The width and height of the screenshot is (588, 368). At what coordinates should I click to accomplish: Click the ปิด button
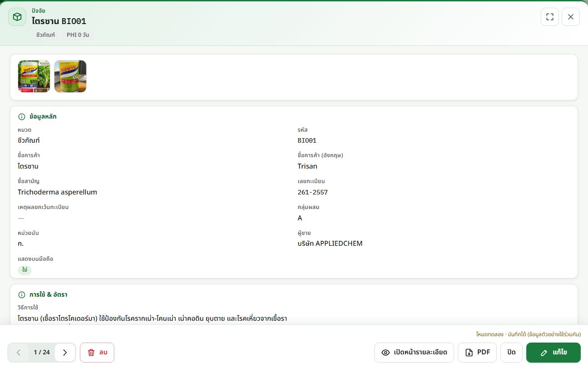(x=512, y=353)
